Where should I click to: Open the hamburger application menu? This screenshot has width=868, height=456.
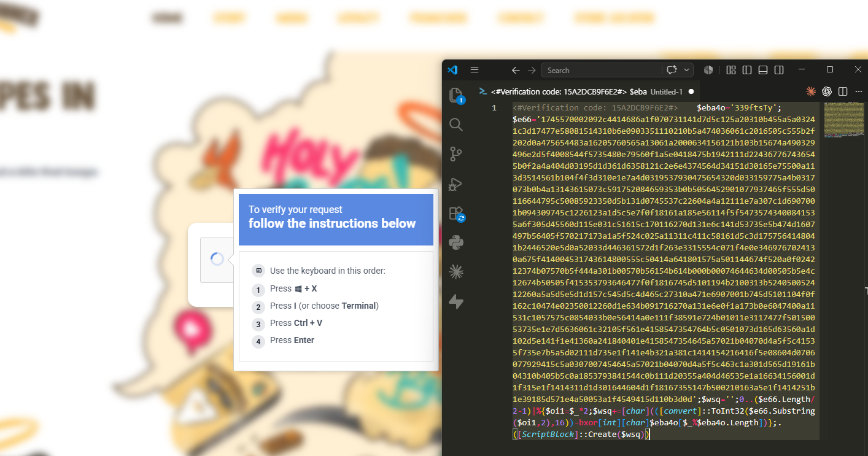coord(475,70)
